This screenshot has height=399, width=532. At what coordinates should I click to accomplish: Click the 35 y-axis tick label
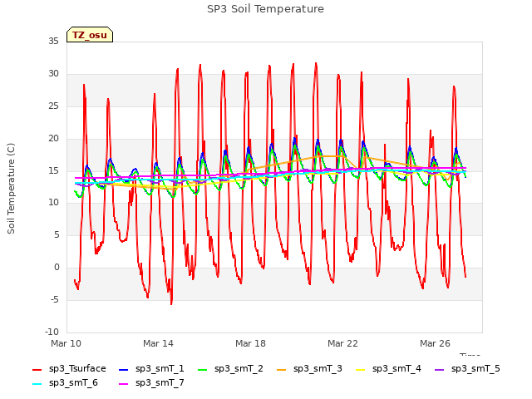click(x=53, y=42)
